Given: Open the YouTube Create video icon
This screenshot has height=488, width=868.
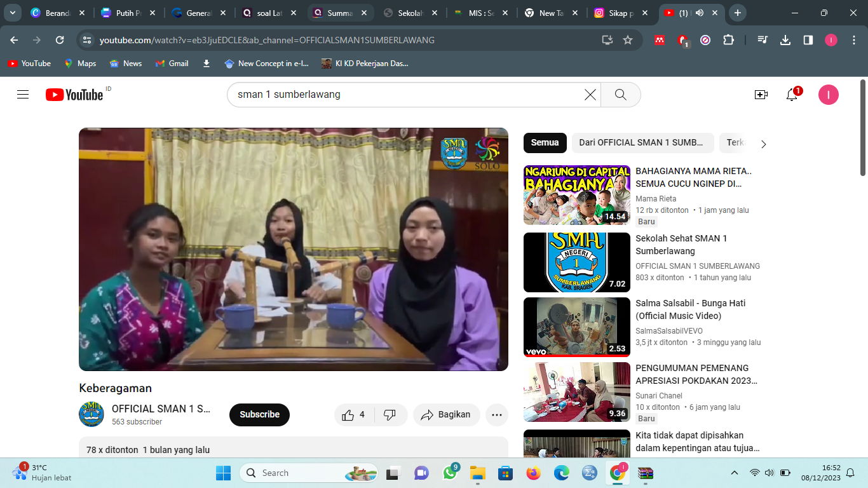Looking at the screenshot, I should [761, 95].
